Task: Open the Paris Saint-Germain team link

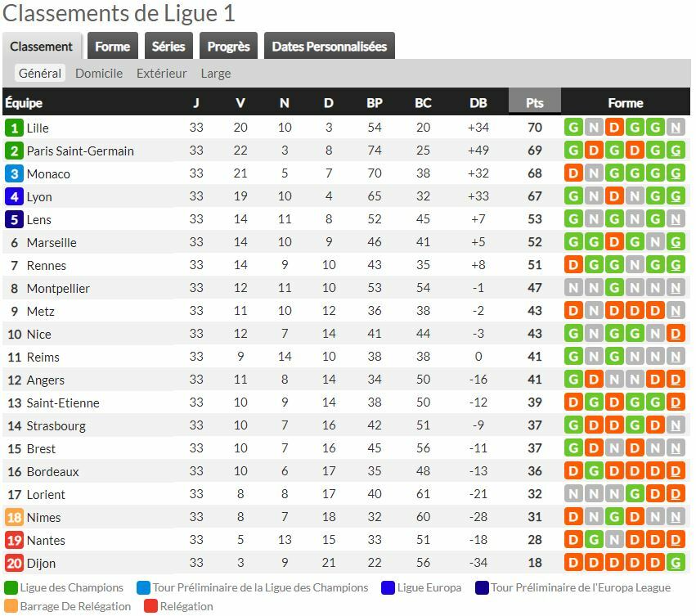Action: click(80, 151)
